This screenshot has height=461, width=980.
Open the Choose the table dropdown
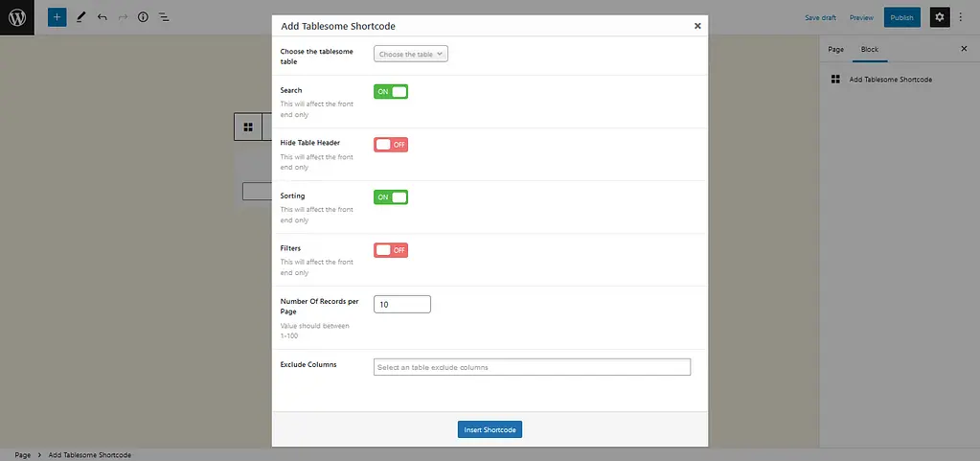pos(411,55)
